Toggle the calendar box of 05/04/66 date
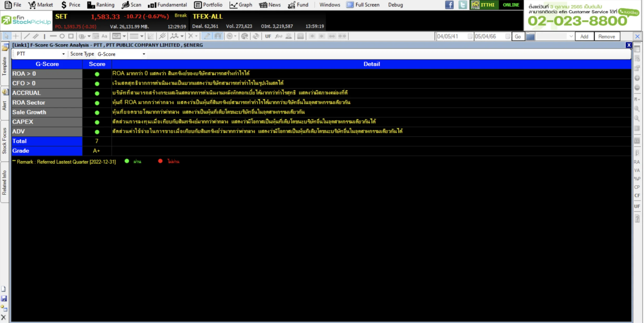Image resolution: width=644 pixels, height=323 pixels. point(508,37)
